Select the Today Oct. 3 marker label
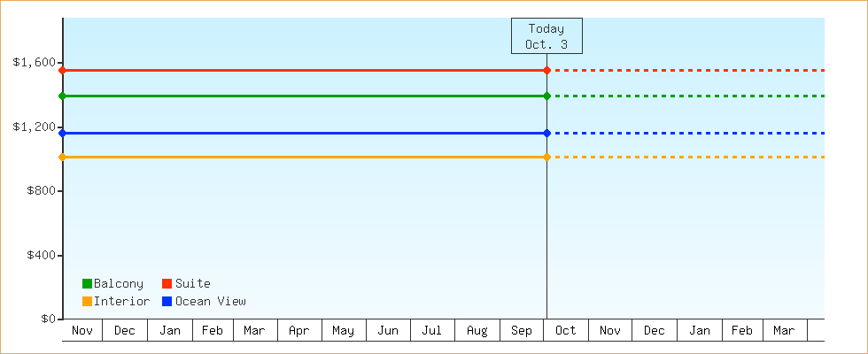 (x=546, y=36)
